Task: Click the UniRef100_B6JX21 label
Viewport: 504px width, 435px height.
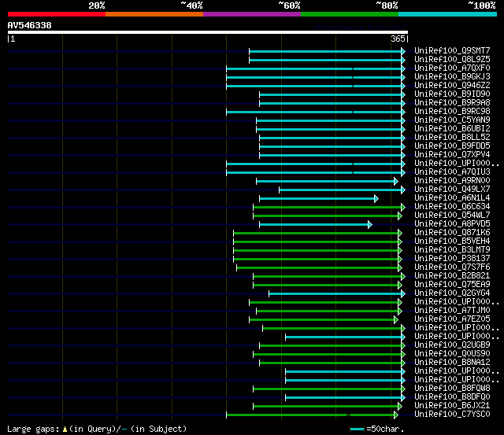Action: (x=452, y=406)
